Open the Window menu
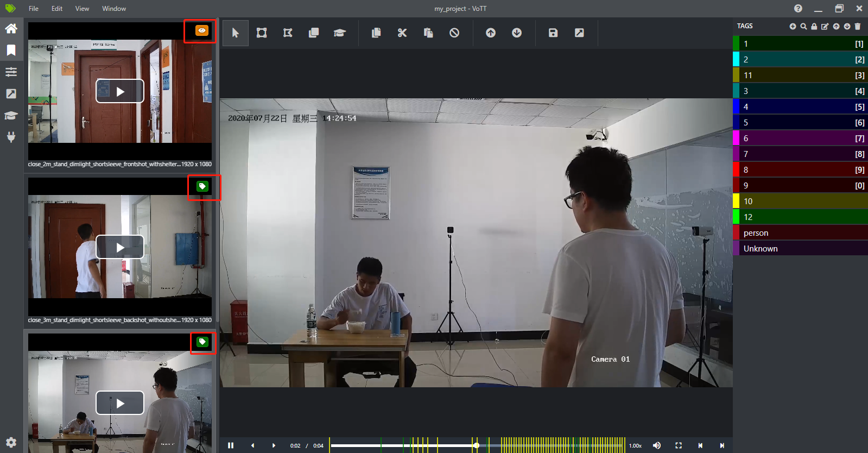 coord(114,9)
